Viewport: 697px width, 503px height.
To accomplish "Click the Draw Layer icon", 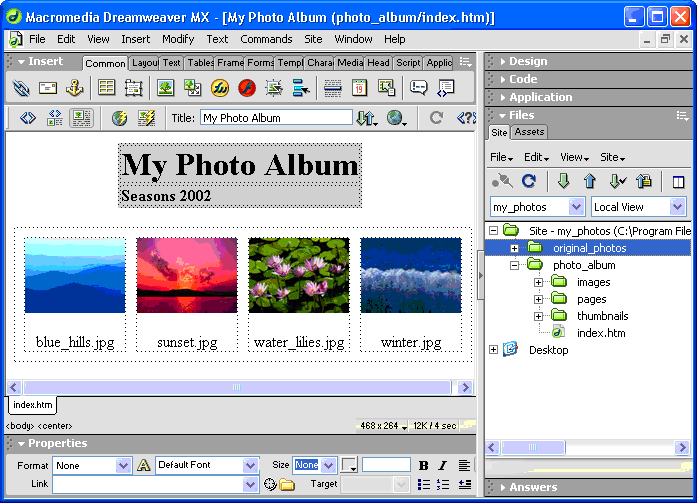I will (x=133, y=88).
